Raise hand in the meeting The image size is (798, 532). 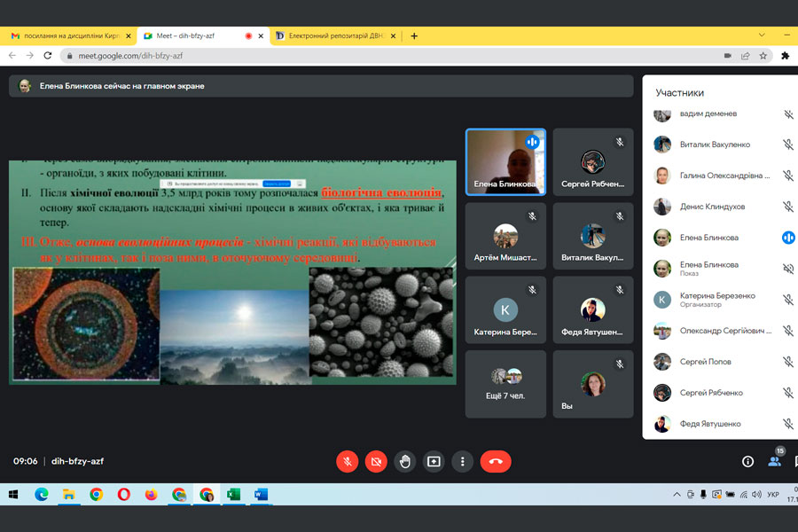pyautogui.click(x=404, y=461)
